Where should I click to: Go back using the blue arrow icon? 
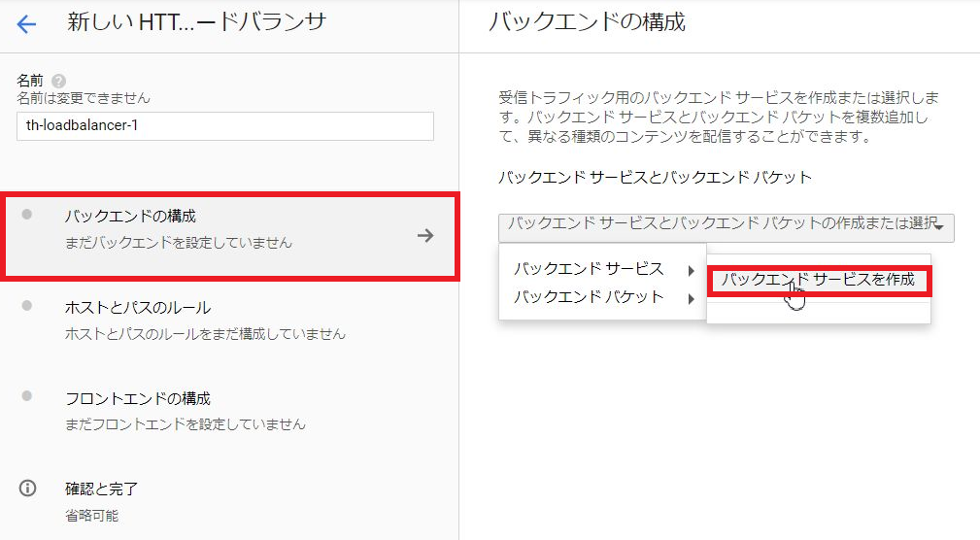coord(26,24)
